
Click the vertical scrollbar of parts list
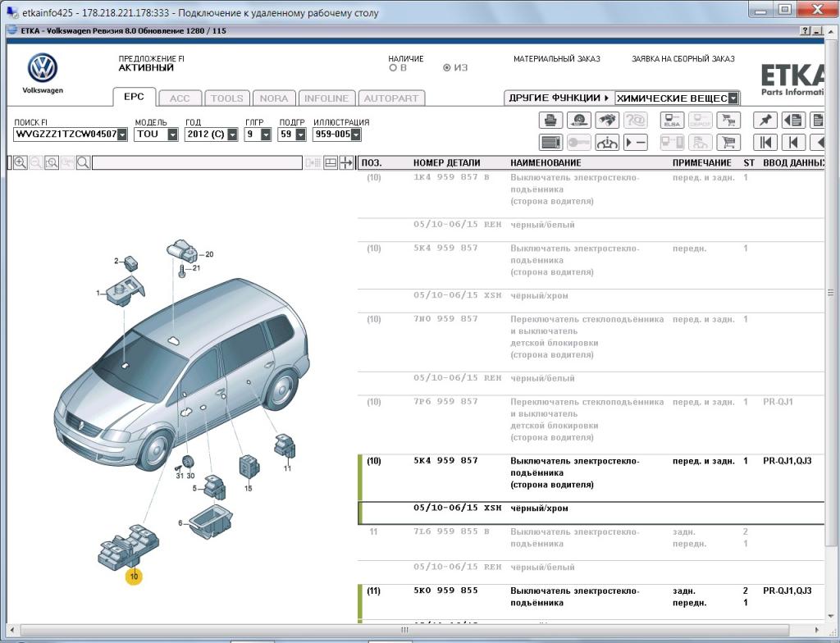coord(830,293)
